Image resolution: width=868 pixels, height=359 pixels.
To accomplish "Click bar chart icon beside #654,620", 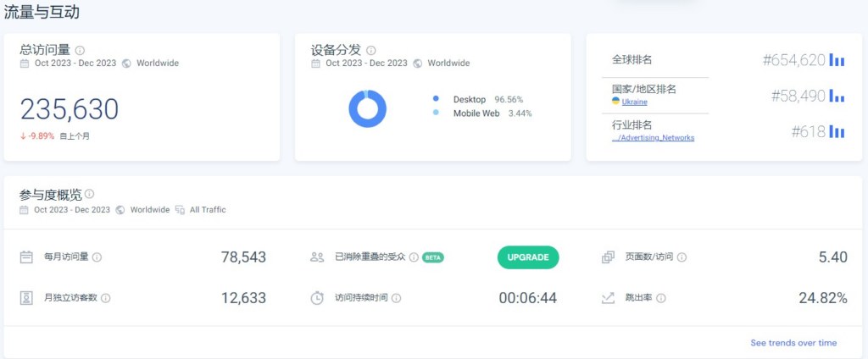I will [x=837, y=60].
